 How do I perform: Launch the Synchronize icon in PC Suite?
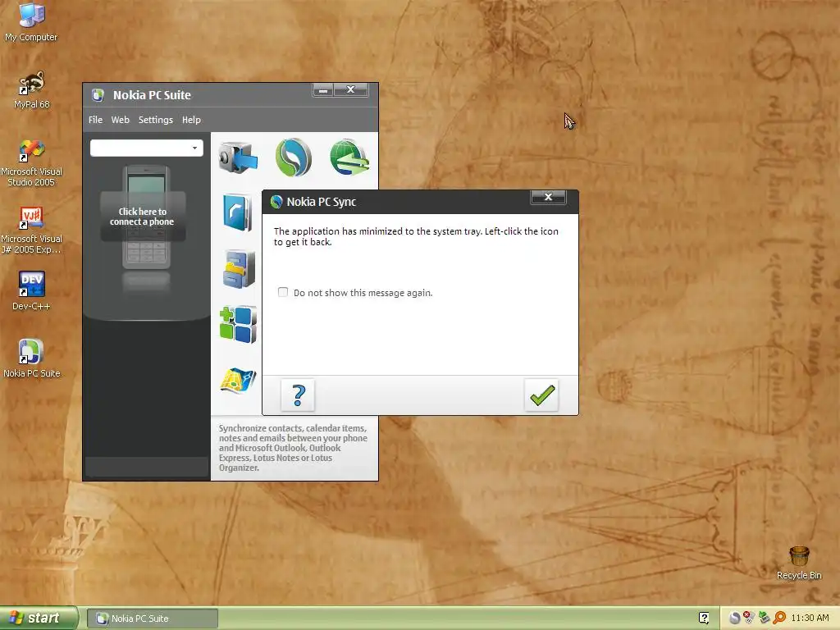pos(293,157)
